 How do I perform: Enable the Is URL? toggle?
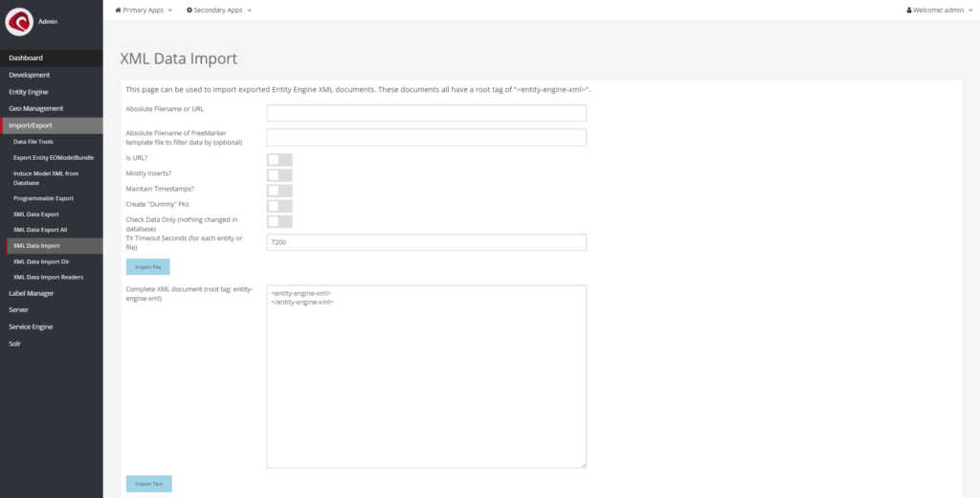279,159
